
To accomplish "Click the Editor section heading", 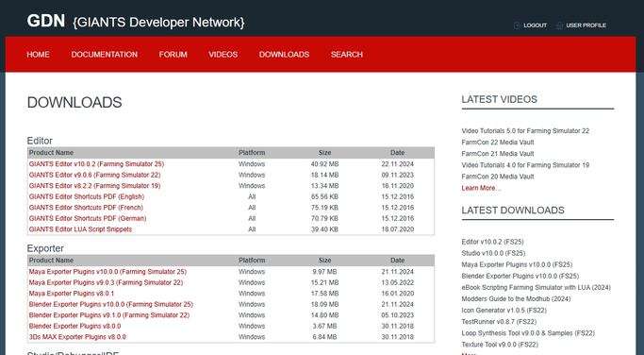I will coord(40,141).
